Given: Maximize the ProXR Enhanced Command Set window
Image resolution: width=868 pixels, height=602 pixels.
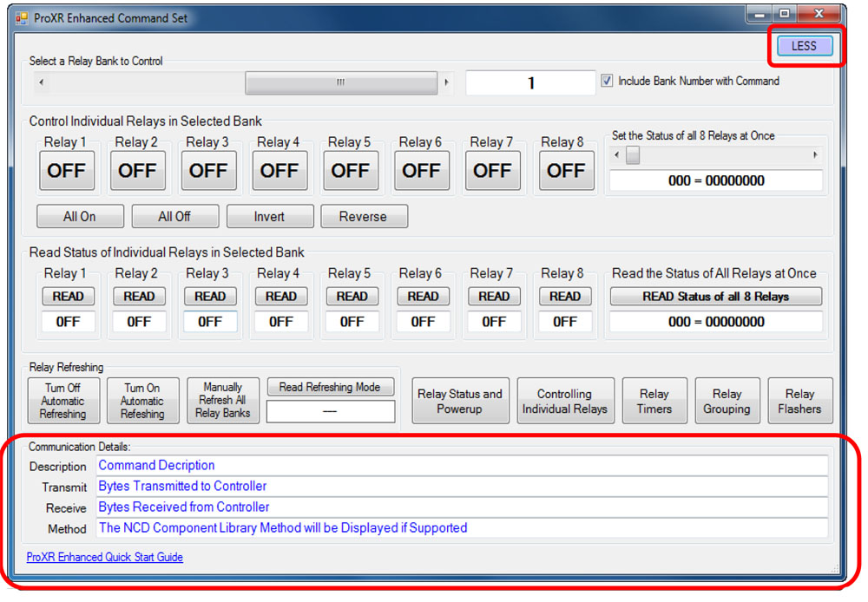Looking at the screenshot, I should 785,15.
